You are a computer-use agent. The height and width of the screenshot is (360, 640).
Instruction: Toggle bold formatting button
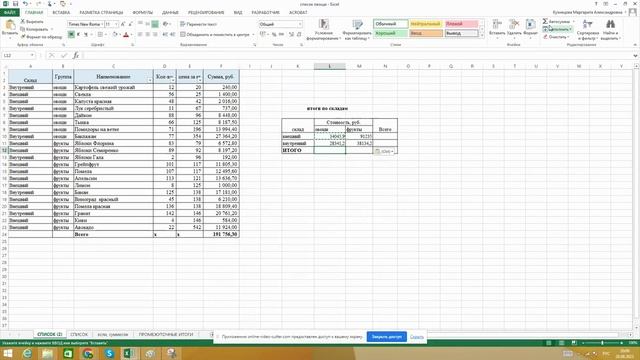[71, 34]
